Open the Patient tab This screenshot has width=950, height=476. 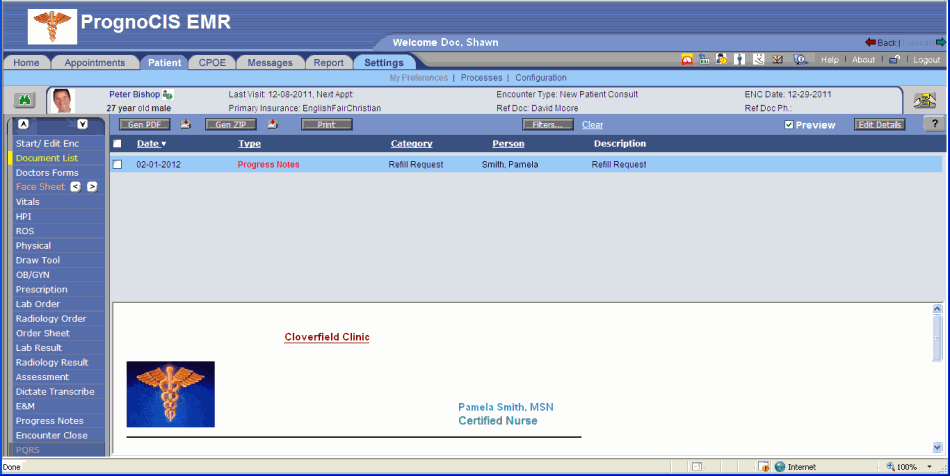164,62
